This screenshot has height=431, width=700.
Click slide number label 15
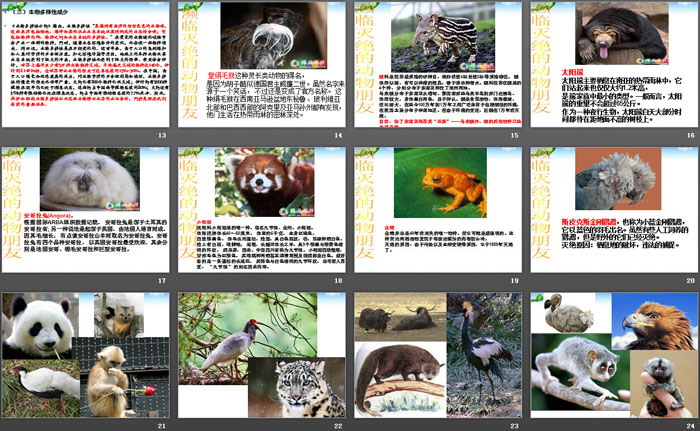coord(514,135)
